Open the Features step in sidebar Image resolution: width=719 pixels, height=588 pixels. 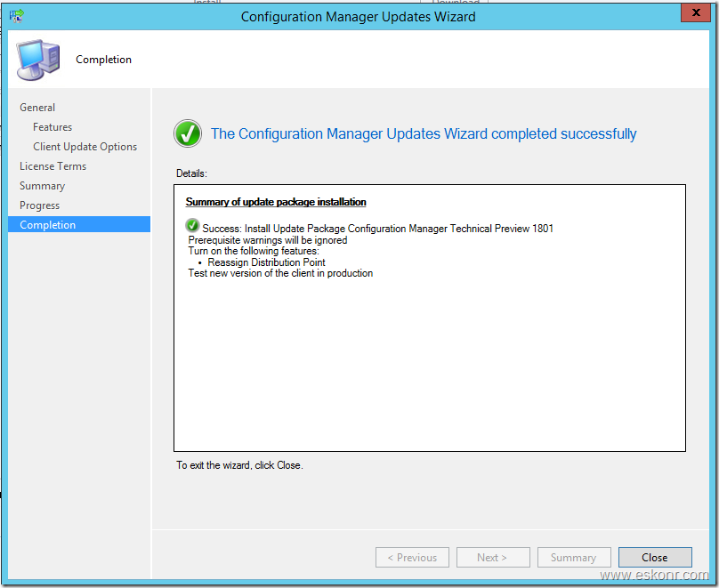point(53,127)
